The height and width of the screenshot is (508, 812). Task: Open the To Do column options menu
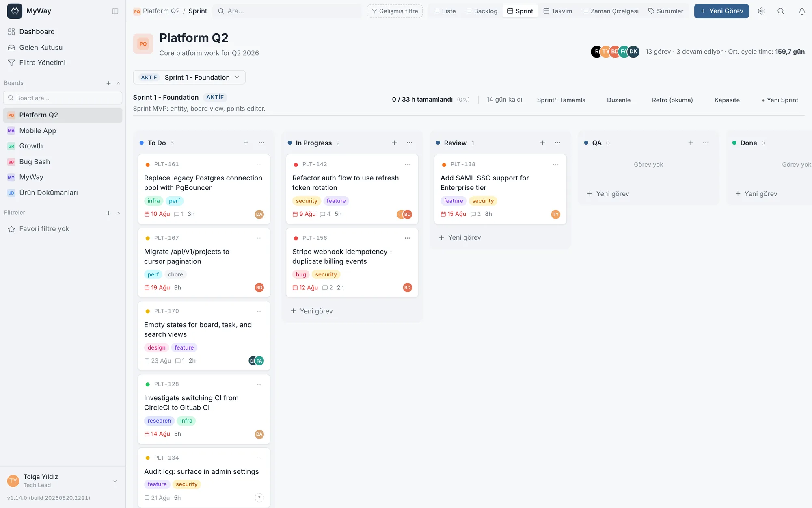tap(261, 143)
